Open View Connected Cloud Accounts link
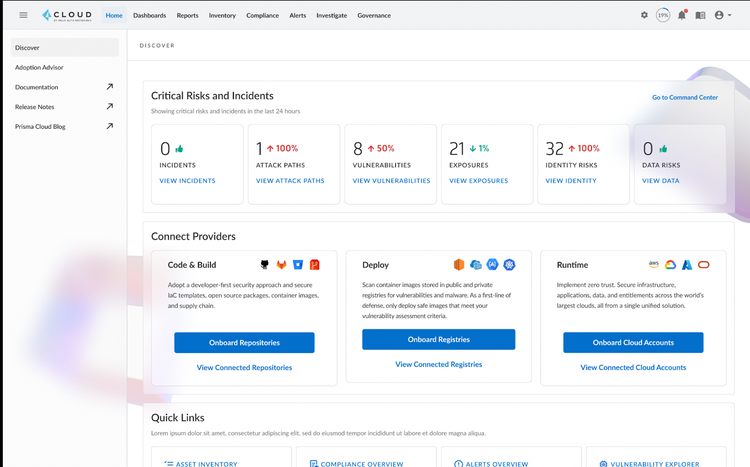 [x=633, y=367]
